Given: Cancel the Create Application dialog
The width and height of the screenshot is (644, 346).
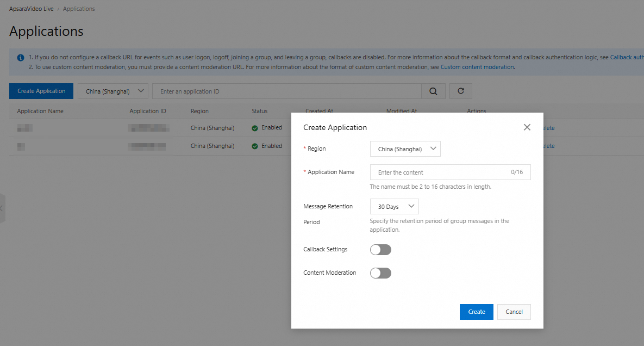Looking at the screenshot, I should tap(514, 312).
